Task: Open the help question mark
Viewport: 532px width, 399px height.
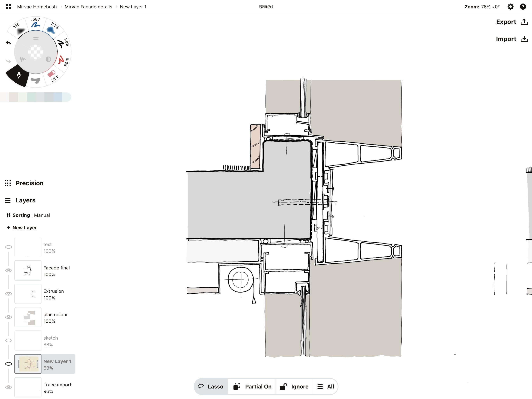Action: pos(523,7)
